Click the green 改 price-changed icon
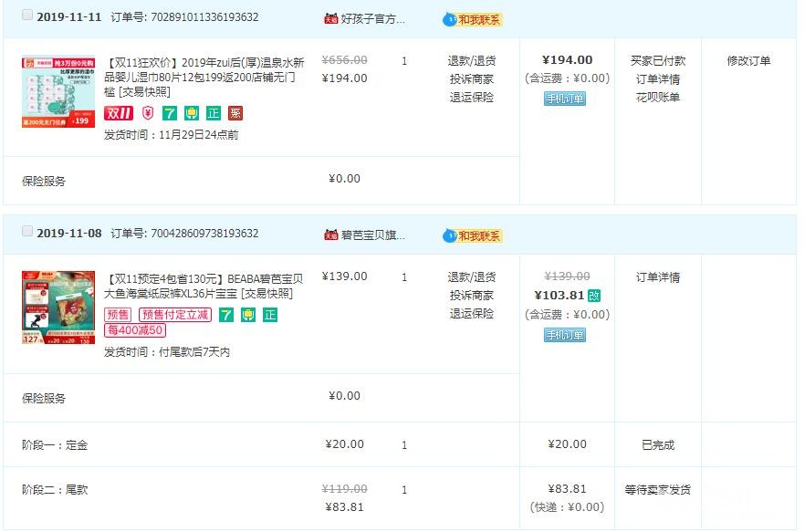805x532 pixels. tap(594, 296)
